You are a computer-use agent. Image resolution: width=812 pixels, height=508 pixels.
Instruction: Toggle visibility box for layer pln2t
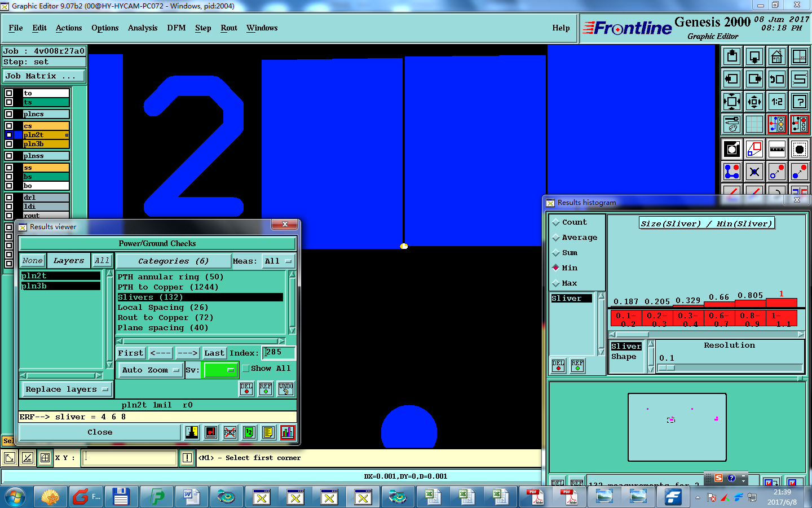point(9,135)
